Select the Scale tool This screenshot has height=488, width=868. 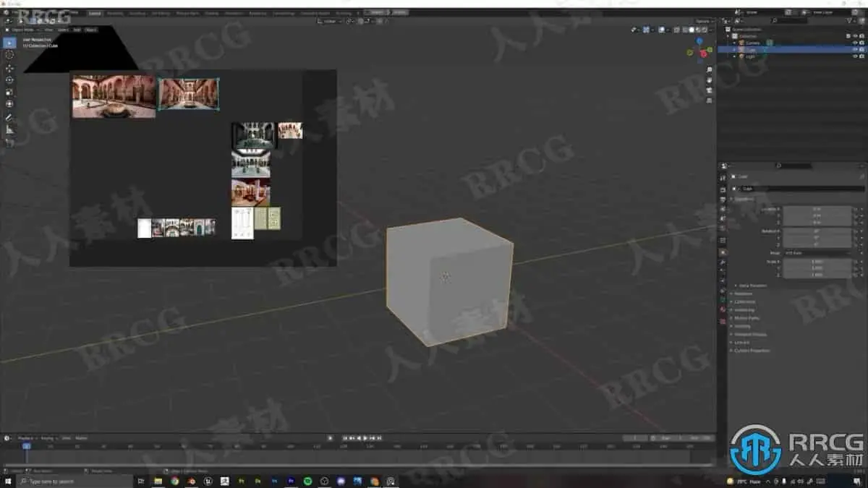[9, 93]
